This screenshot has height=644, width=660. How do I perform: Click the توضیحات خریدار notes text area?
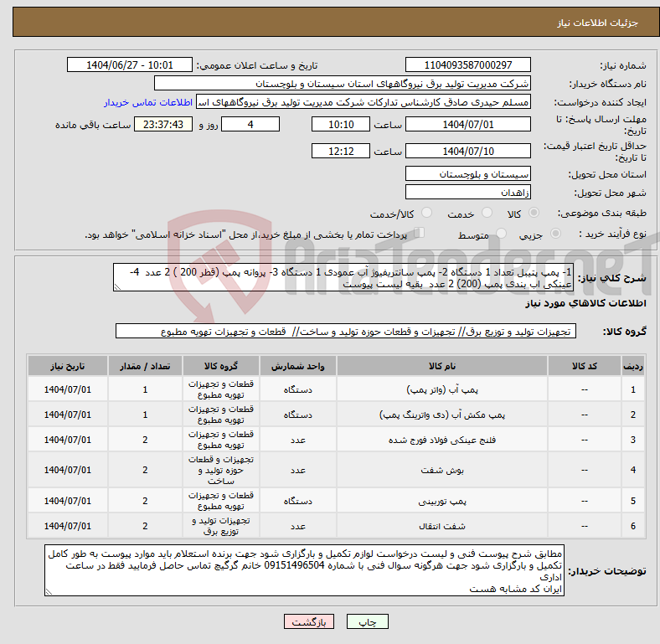[x=304, y=570]
